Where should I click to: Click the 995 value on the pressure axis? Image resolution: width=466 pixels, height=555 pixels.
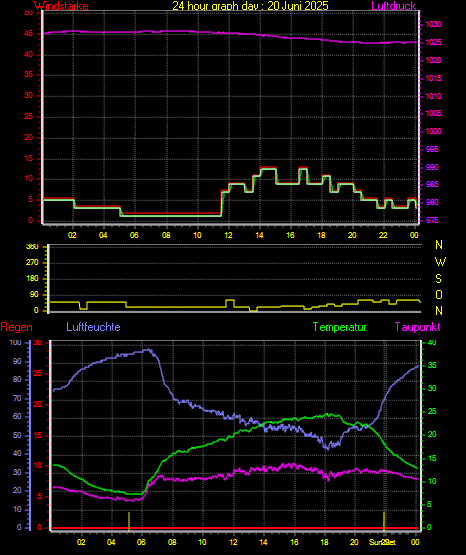tap(432, 149)
